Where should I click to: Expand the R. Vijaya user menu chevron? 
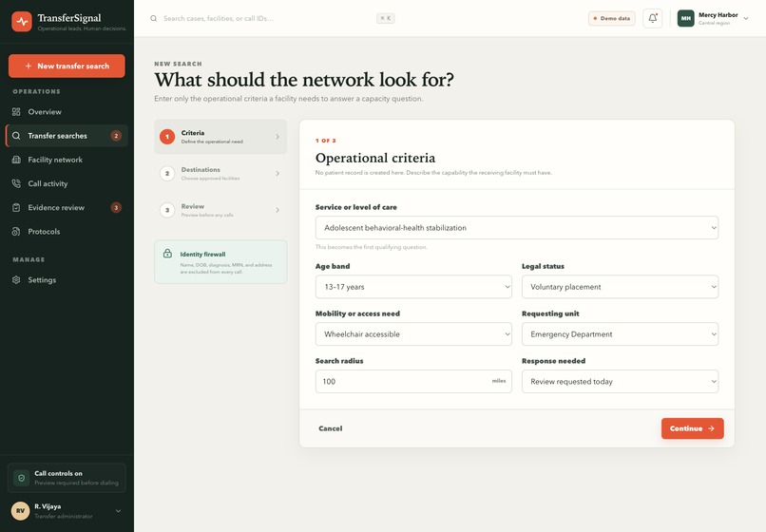pos(118,511)
